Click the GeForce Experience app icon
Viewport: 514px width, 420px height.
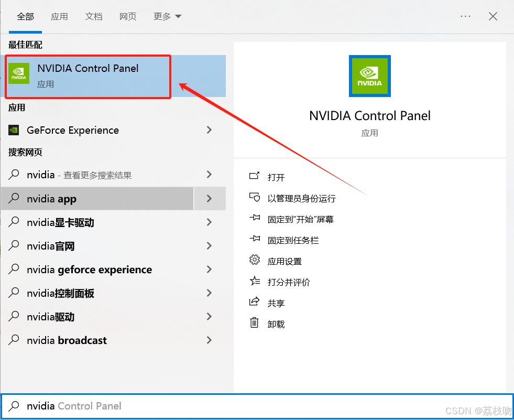[14, 130]
